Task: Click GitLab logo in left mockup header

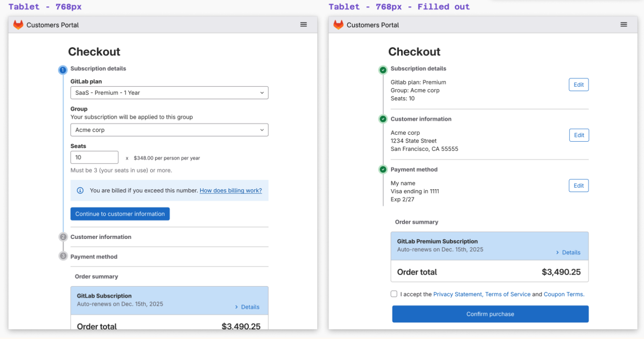Action: tap(18, 25)
